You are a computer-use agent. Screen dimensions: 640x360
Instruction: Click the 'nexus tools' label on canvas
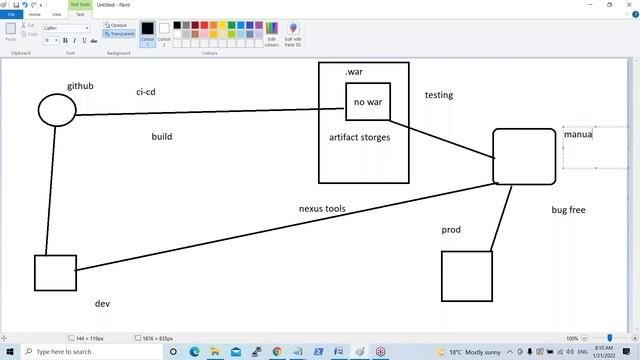[x=322, y=209]
